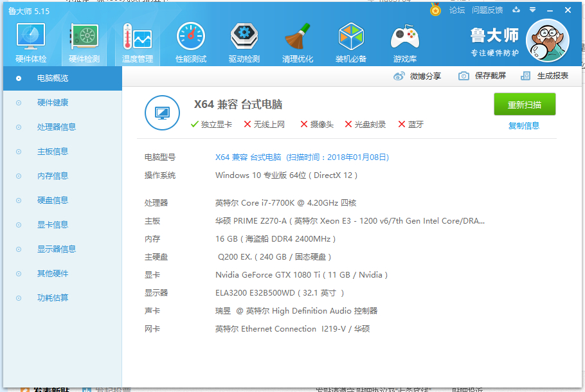Click the blue X64 兼容 台式电脑 scan link
The image size is (585, 392).
[x=302, y=157]
